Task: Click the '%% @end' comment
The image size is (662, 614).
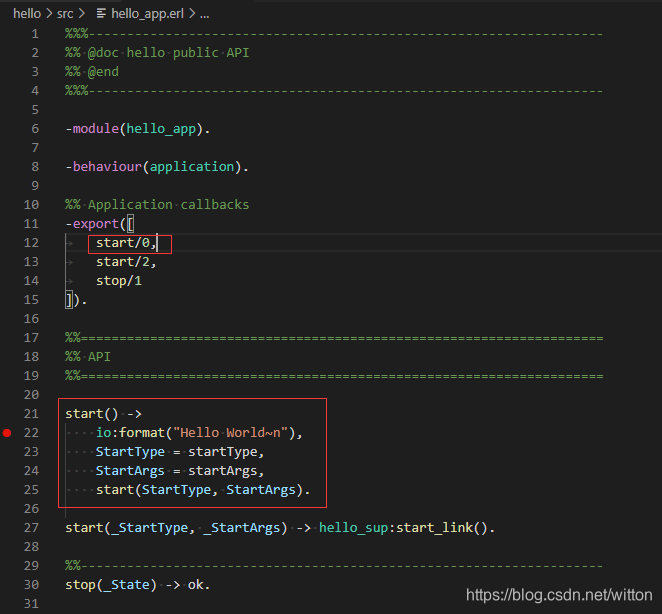Action: click(x=92, y=72)
